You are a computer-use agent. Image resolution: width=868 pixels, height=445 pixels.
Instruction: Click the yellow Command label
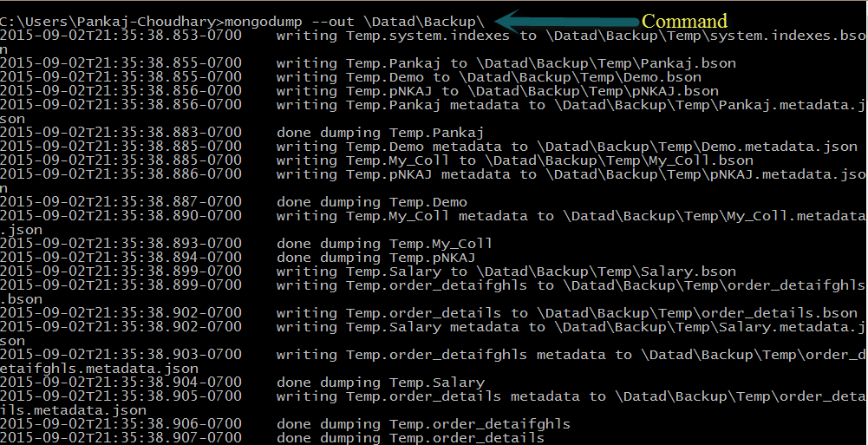(683, 21)
